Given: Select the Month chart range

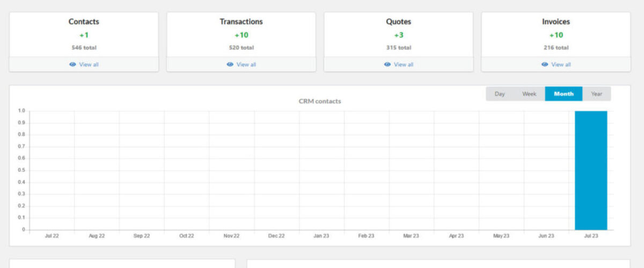Looking at the screenshot, I should click(x=563, y=94).
